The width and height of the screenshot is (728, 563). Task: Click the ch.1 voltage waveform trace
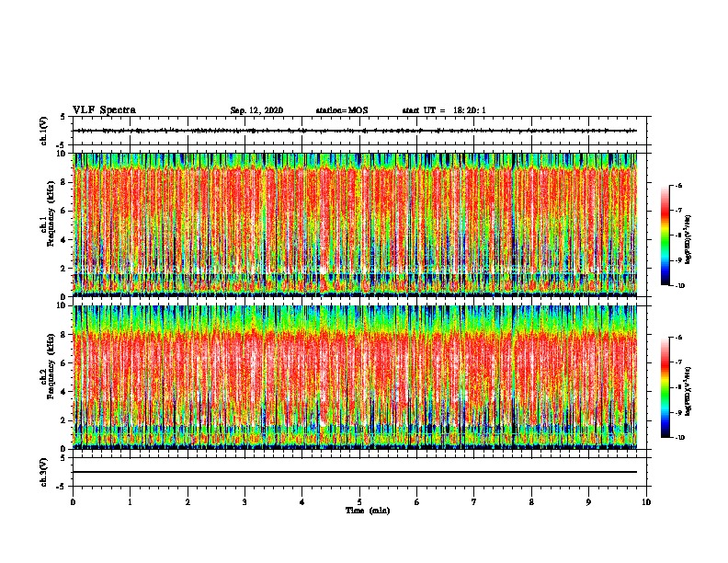point(355,131)
